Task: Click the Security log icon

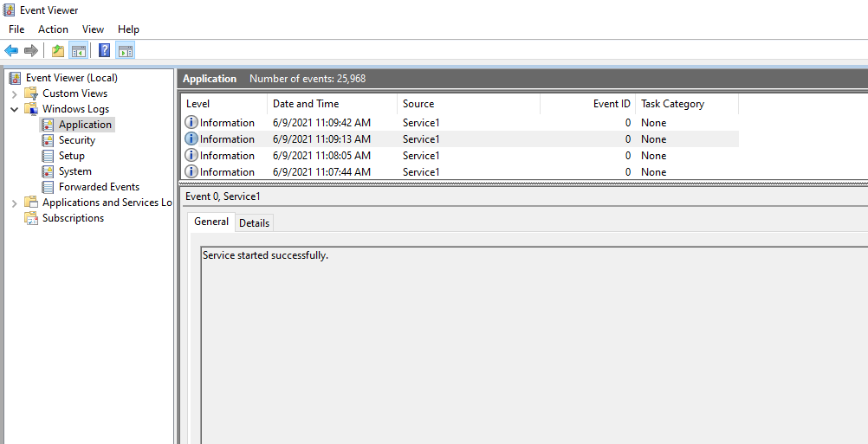Action: pyautogui.click(x=49, y=140)
